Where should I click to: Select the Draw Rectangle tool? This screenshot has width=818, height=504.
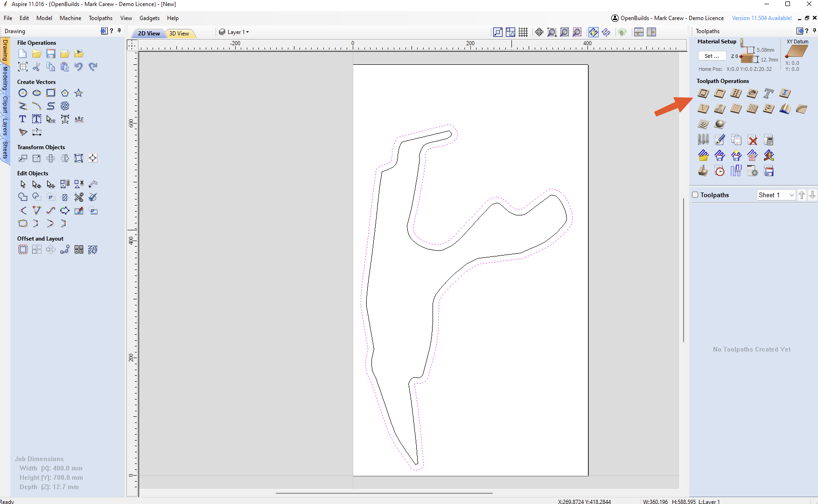coord(50,93)
